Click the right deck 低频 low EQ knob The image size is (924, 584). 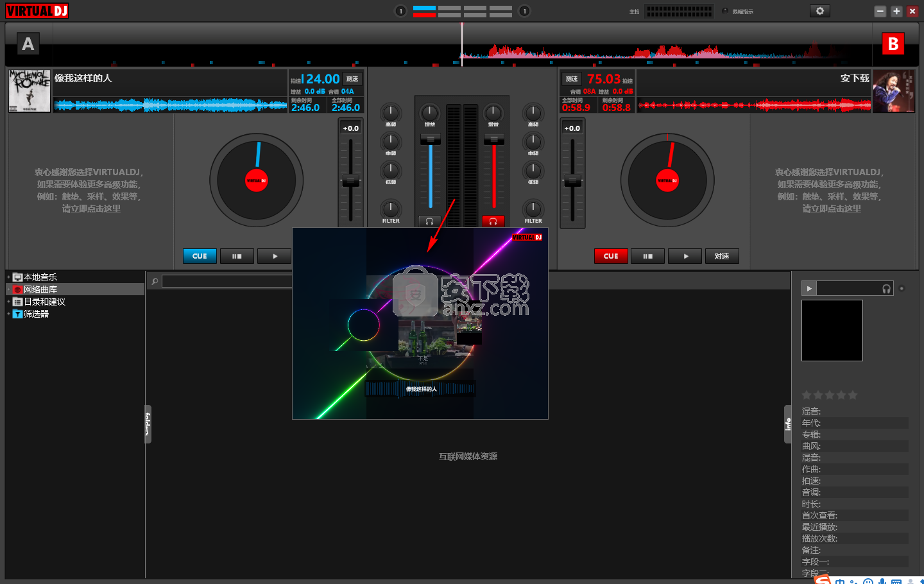coord(533,170)
